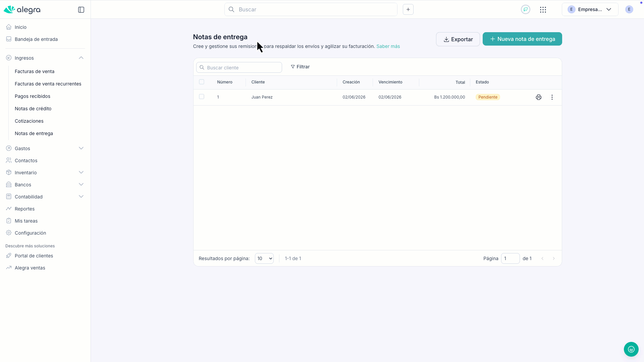Click the Cliente column header
This screenshot has height=362, width=644.
point(258,82)
